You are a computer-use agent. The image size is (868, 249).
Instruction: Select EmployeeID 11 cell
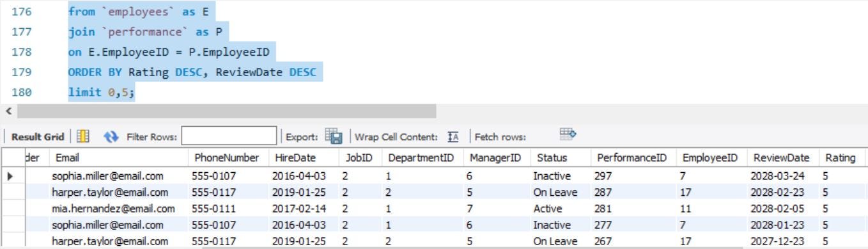click(712, 209)
